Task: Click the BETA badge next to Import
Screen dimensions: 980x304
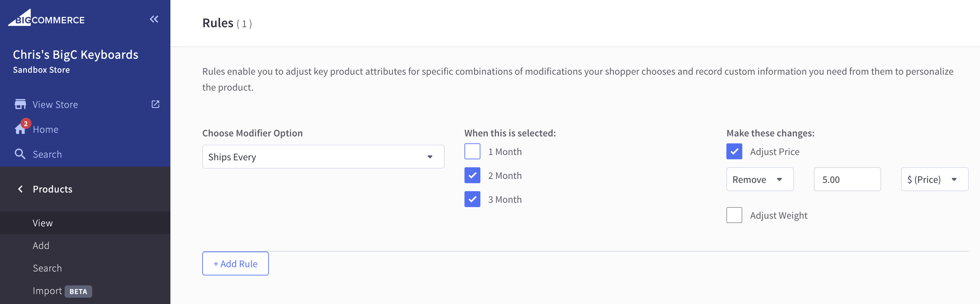Action: (78, 291)
